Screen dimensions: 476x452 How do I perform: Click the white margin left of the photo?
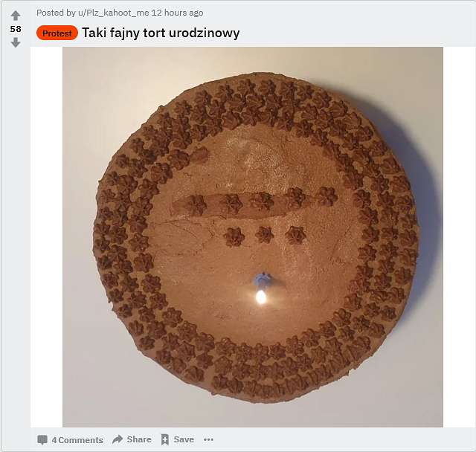click(x=46, y=237)
